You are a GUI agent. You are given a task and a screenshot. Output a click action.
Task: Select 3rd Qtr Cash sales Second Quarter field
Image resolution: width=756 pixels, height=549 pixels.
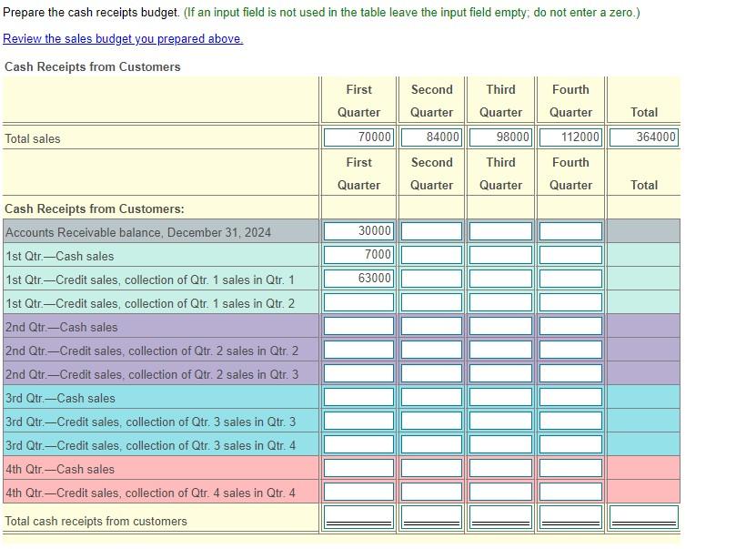coord(431,397)
